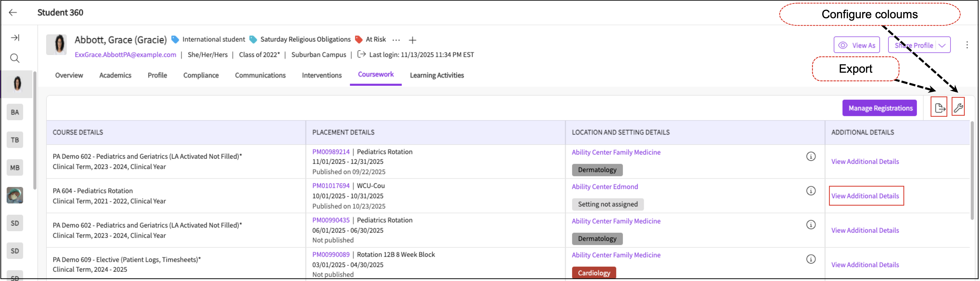Click the red Cardiology setting tag
980x281 pixels.
[x=594, y=273]
